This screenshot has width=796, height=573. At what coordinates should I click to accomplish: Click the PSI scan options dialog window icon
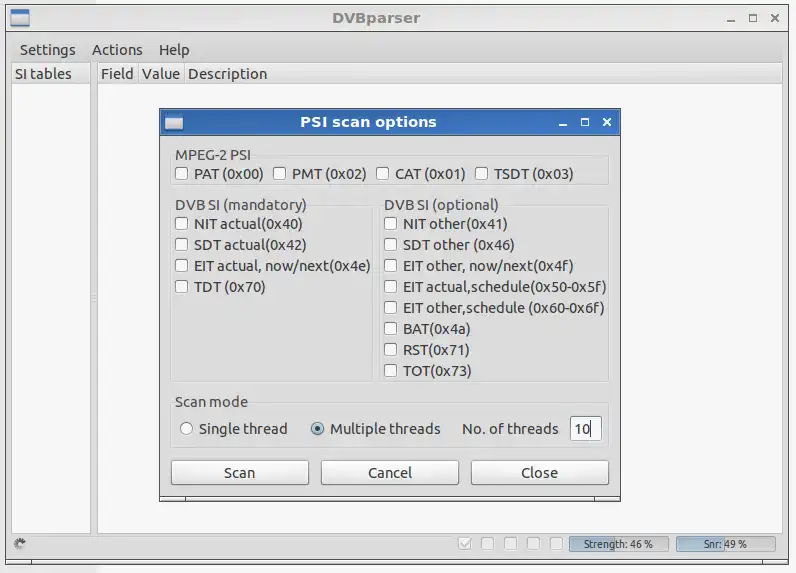pyautogui.click(x=174, y=122)
